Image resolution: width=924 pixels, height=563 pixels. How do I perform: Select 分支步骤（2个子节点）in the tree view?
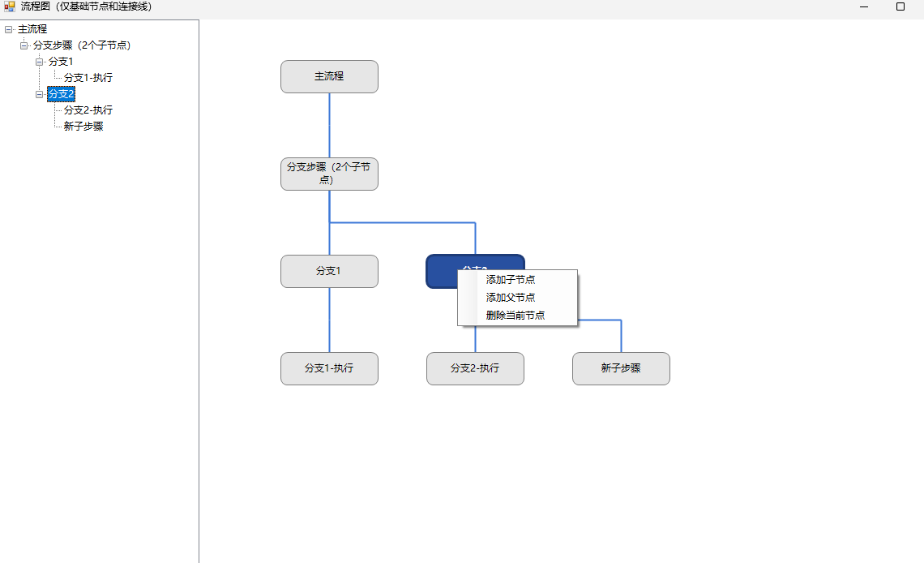tap(81, 45)
